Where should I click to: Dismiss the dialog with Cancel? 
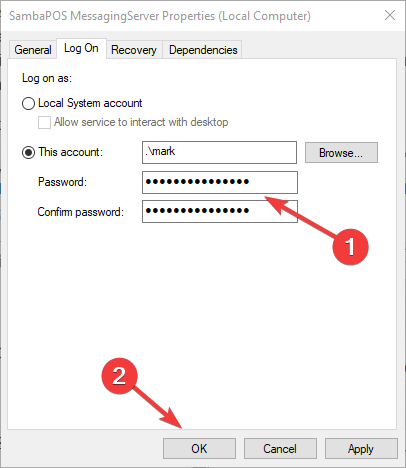[x=280, y=449]
